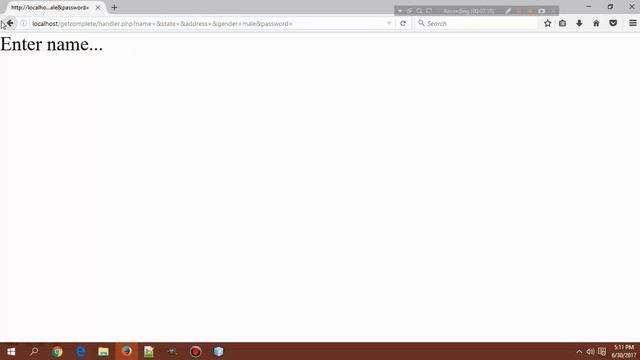Open File Explorer from the taskbar

(103, 351)
